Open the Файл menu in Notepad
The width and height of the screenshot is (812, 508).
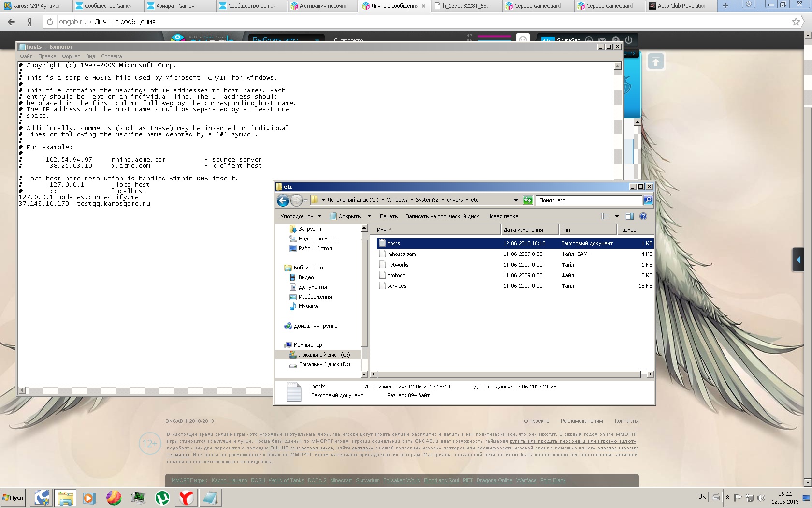click(26, 56)
